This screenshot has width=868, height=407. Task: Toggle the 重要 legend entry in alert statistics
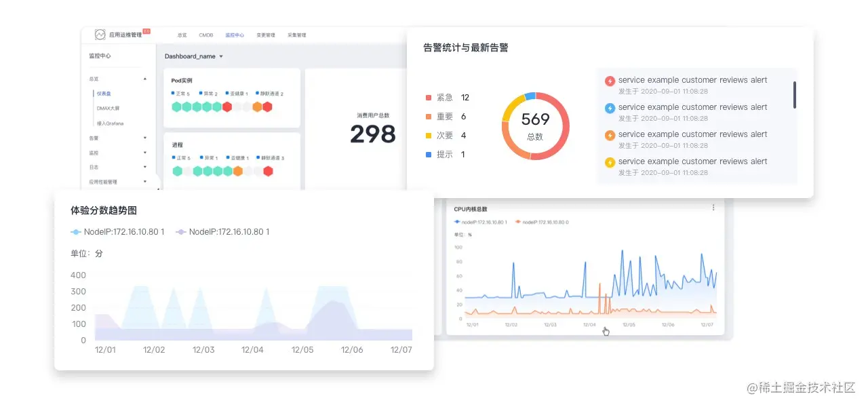click(x=446, y=117)
